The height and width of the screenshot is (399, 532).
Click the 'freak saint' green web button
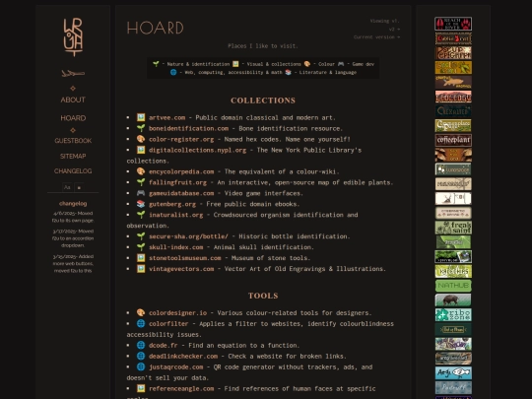(453, 228)
